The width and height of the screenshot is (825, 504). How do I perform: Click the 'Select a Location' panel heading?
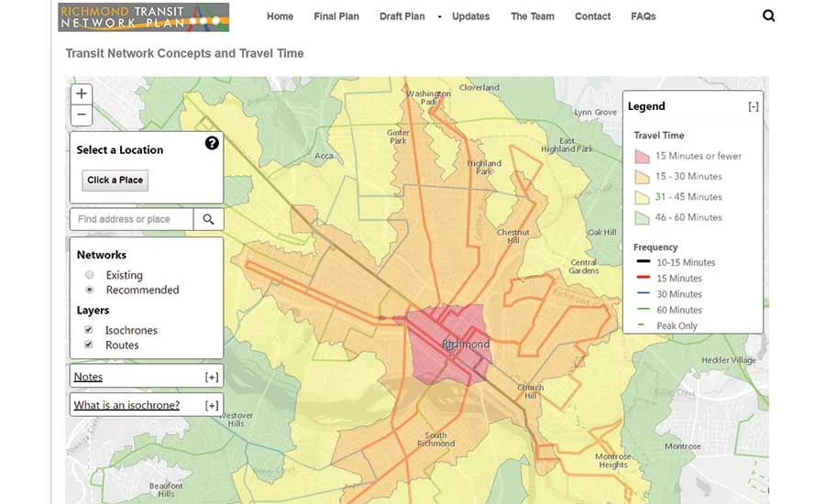[120, 150]
